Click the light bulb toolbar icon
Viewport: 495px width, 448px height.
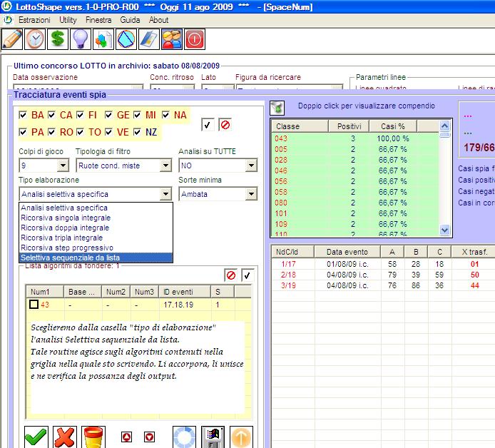(80, 39)
